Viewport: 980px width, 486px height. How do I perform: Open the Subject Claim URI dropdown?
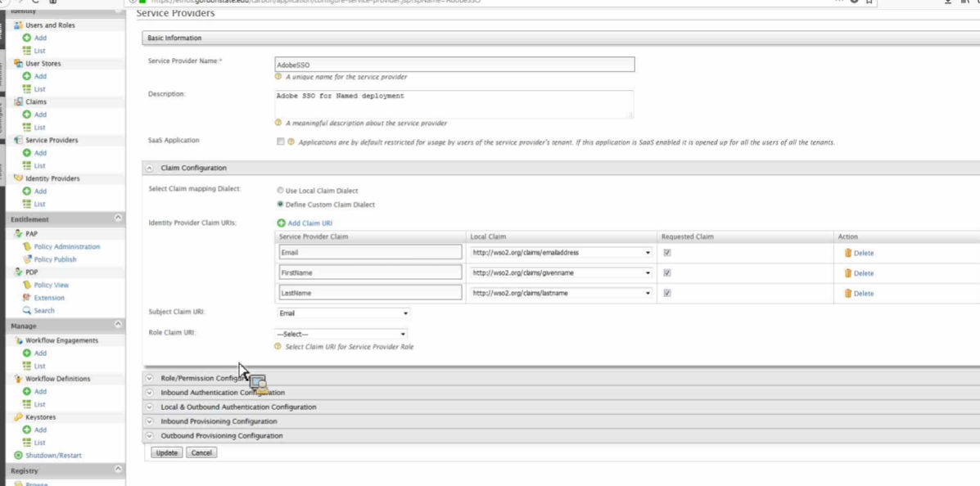pyautogui.click(x=342, y=313)
